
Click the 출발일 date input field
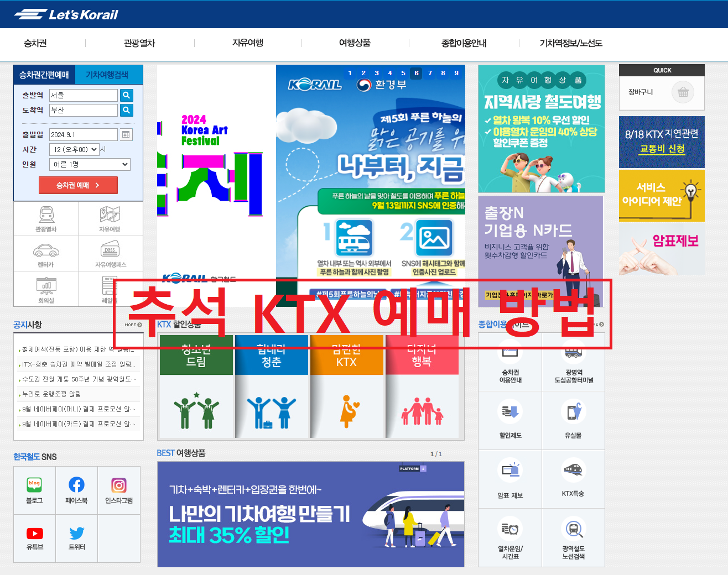(x=84, y=134)
